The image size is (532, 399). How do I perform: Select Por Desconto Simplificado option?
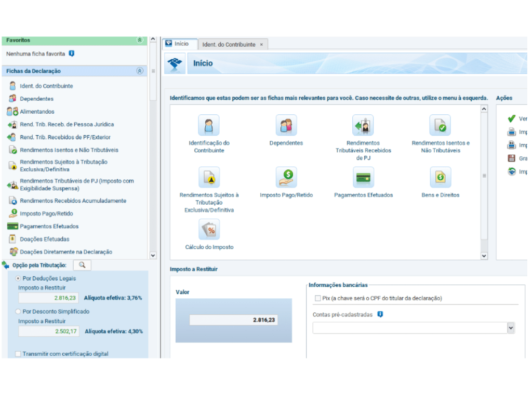[x=19, y=312]
